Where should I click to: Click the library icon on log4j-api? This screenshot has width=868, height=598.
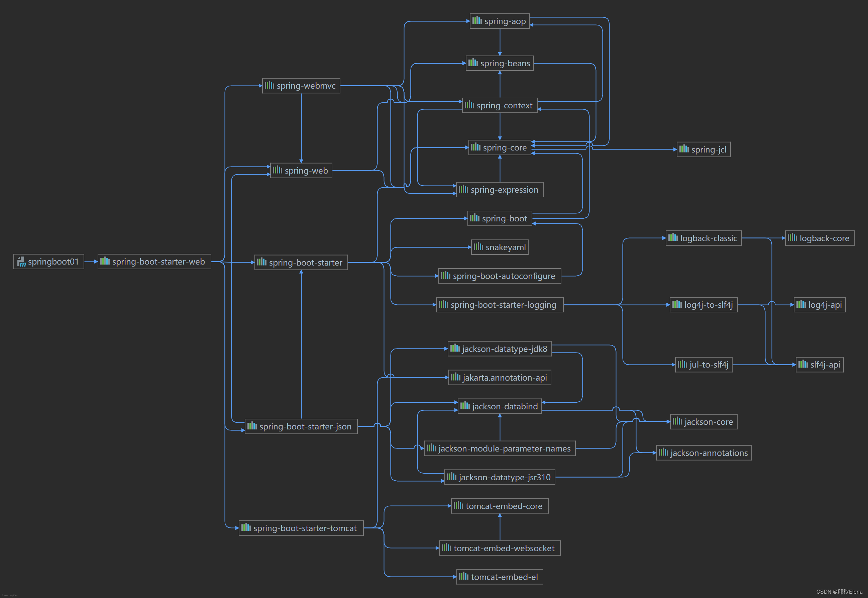coord(801,304)
